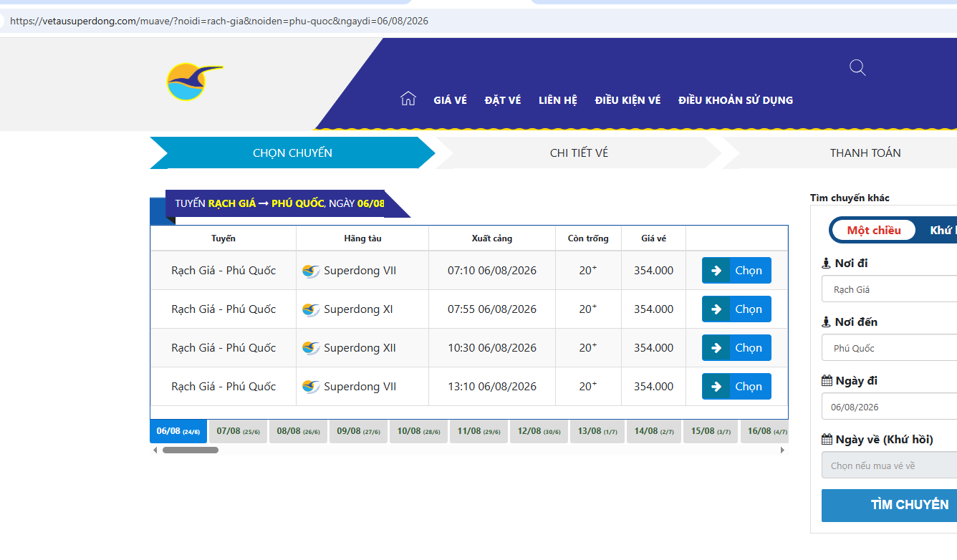Click the Tuyến column header
The height and width of the screenshot is (560, 957).
tap(223, 238)
